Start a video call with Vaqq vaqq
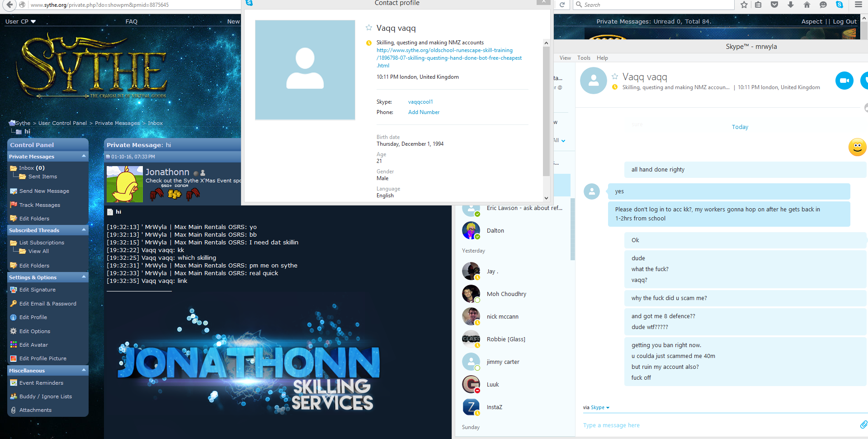 coord(844,81)
